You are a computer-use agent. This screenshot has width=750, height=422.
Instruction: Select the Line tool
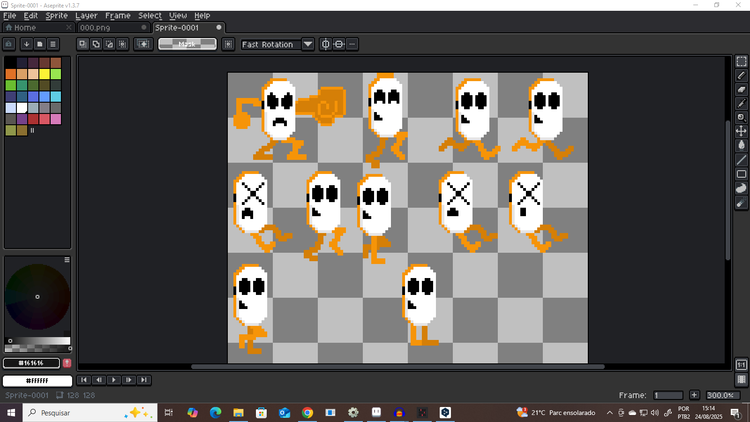[741, 160]
